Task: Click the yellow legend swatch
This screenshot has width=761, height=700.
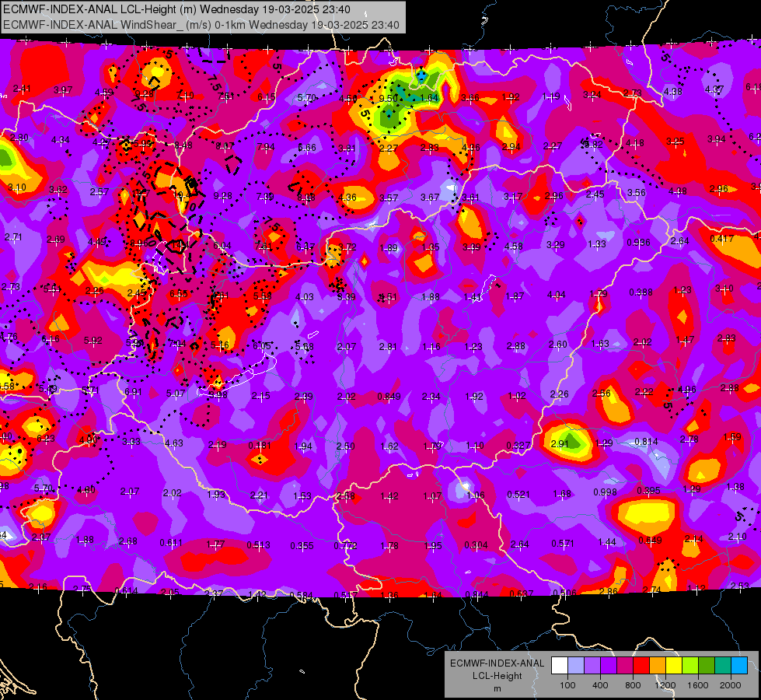Action: pyautogui.click(x=674, y=666)
